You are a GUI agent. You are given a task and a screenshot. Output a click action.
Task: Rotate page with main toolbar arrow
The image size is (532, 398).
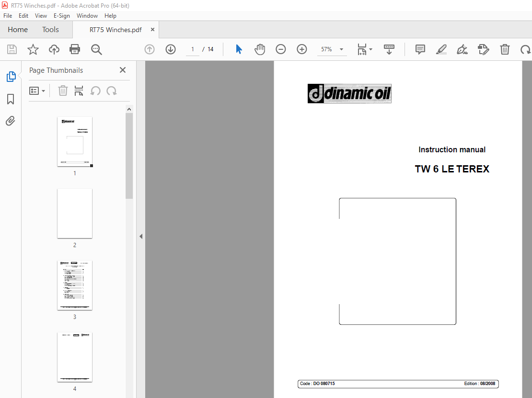click(x=526, y=49)
